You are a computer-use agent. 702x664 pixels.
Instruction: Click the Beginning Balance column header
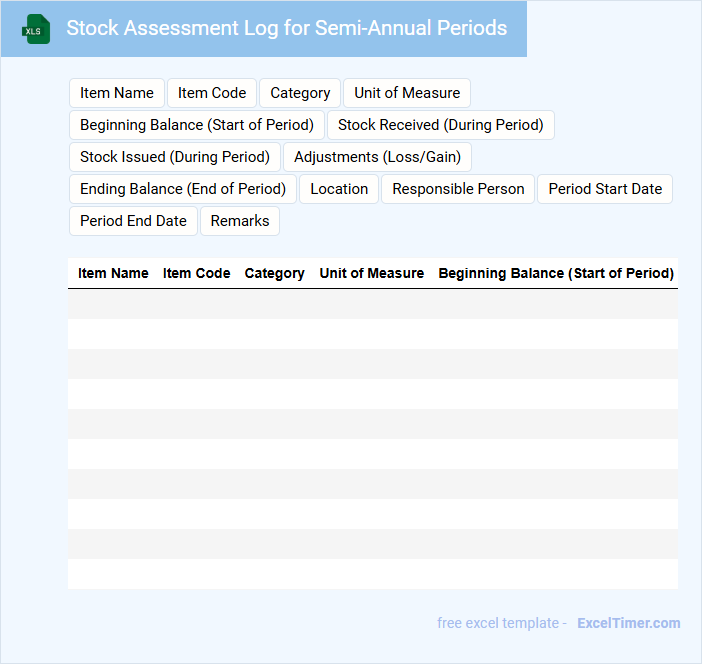tap(556, 273)
